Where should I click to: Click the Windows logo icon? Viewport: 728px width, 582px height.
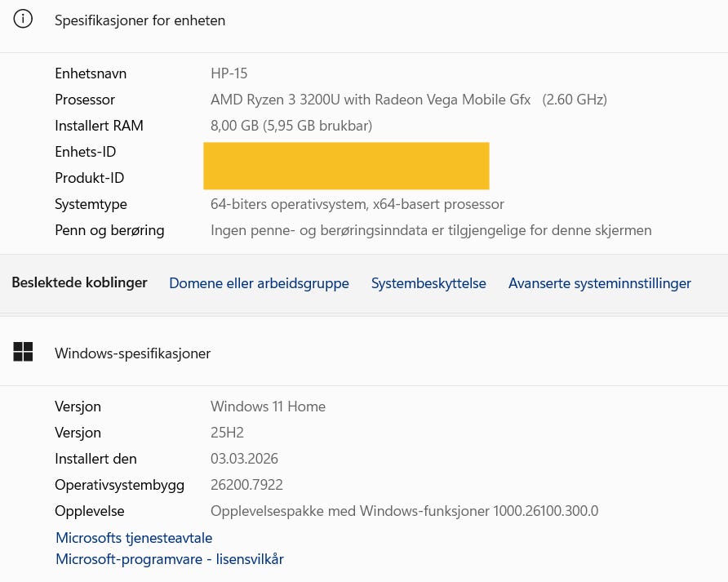coord(23,353)
